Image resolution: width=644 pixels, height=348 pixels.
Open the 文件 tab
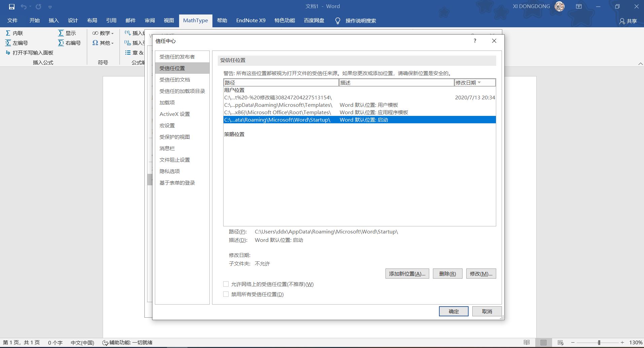pos(12,21)
